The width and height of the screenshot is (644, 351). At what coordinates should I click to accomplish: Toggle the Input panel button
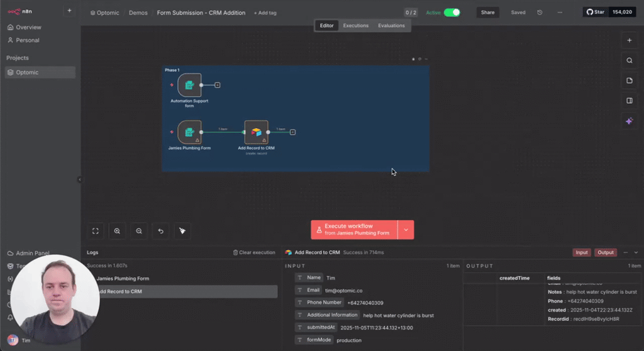[582, 252]
